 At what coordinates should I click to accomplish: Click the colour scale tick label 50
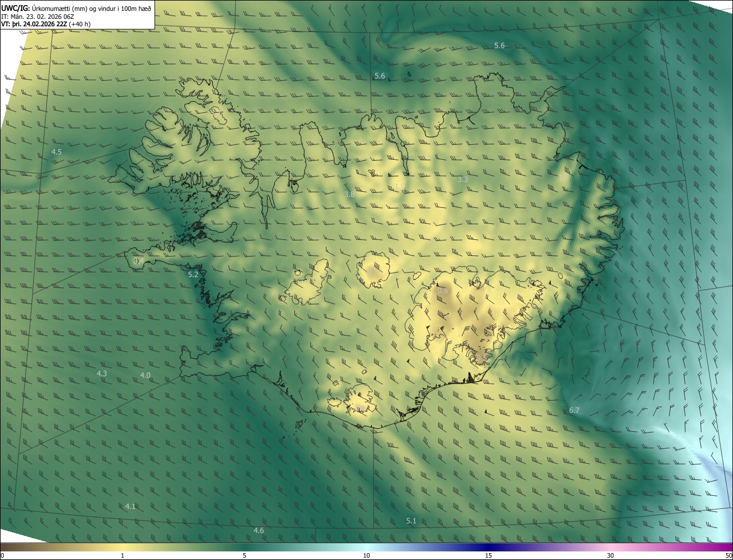pyautogui.click(x=728, y=555)
